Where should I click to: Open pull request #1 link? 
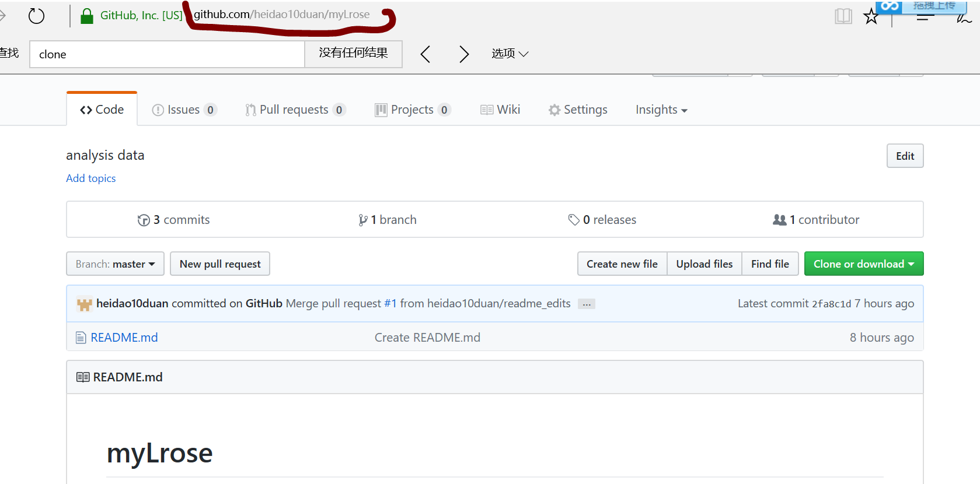[x=390, y=303]
